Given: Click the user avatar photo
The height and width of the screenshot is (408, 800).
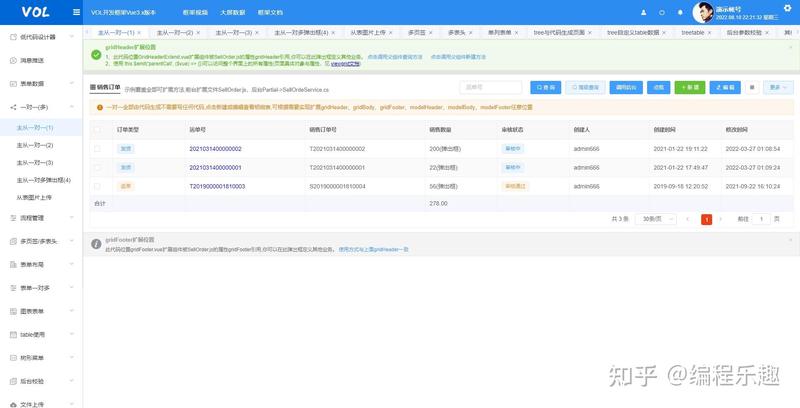Looking at the screenshot, I should pyautogui.click(x=703, y=13).
